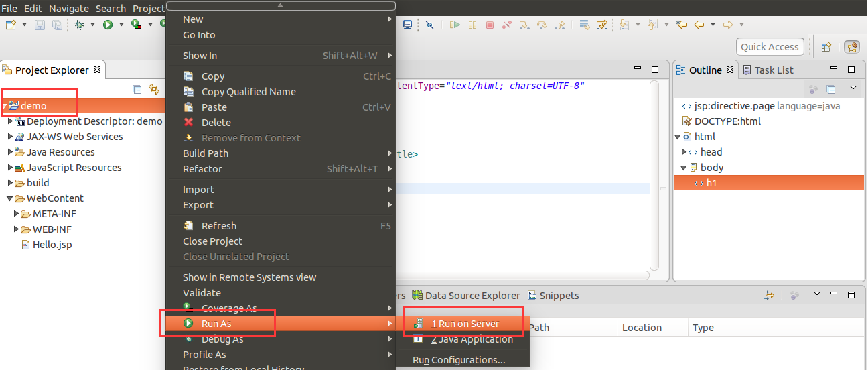Click the New wizard toolbar icon

11,25
